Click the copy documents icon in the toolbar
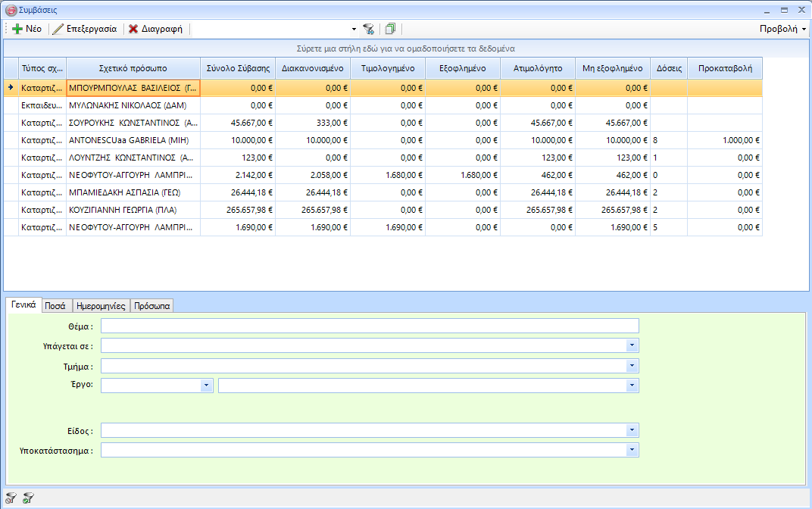 pyautogui.click(x=390, y=29)
